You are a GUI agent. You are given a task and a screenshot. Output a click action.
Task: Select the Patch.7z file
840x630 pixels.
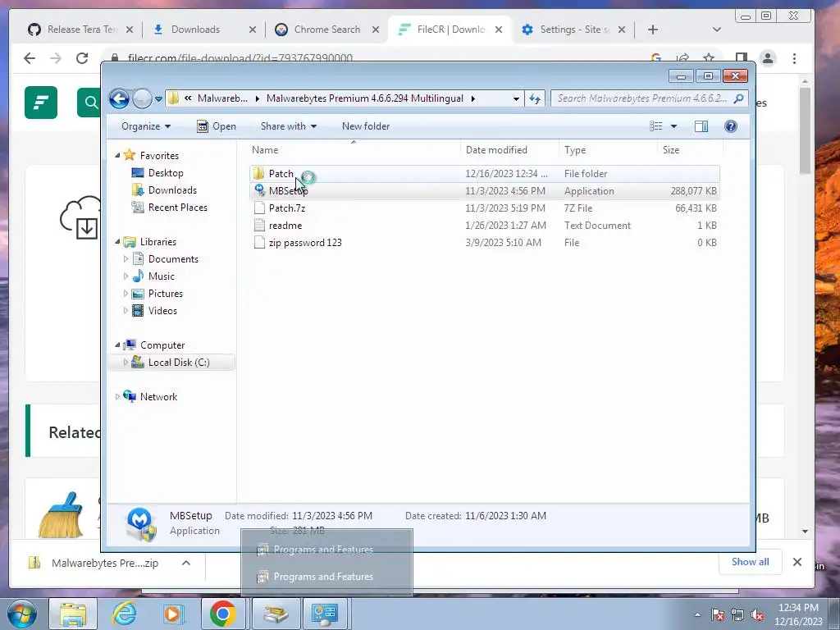(484, 208)
